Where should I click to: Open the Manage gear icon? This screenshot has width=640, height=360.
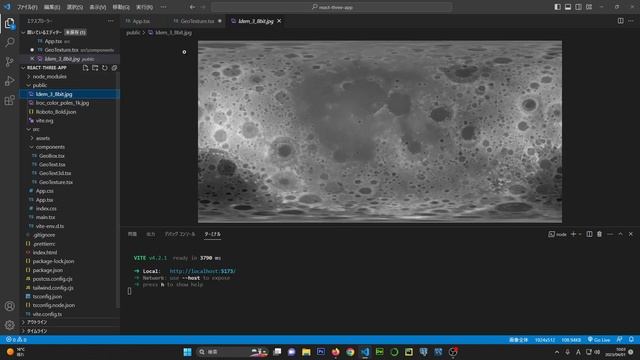[x=9, y=325]
